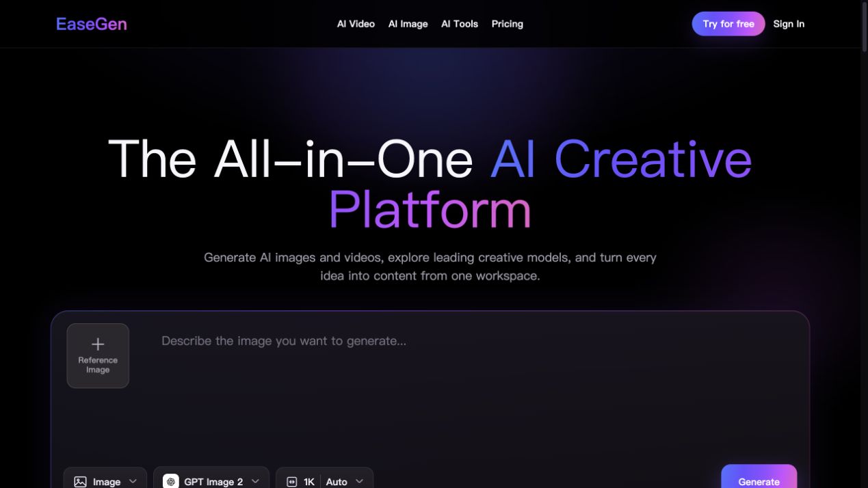Viewport: 868px width, 488px height.
Task: Go to the Pricing page
Action: pyautogui.click(x=508, y=24)
